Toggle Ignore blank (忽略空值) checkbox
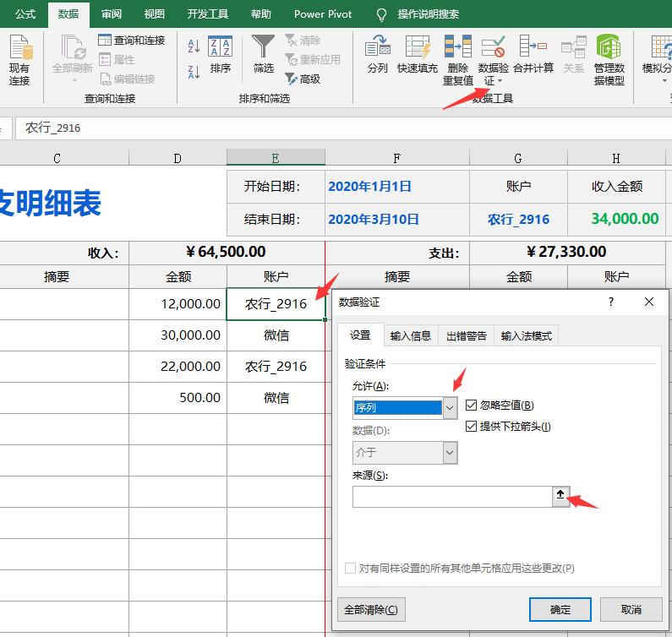This screenshot has height=637, width=672. [471, 405]
